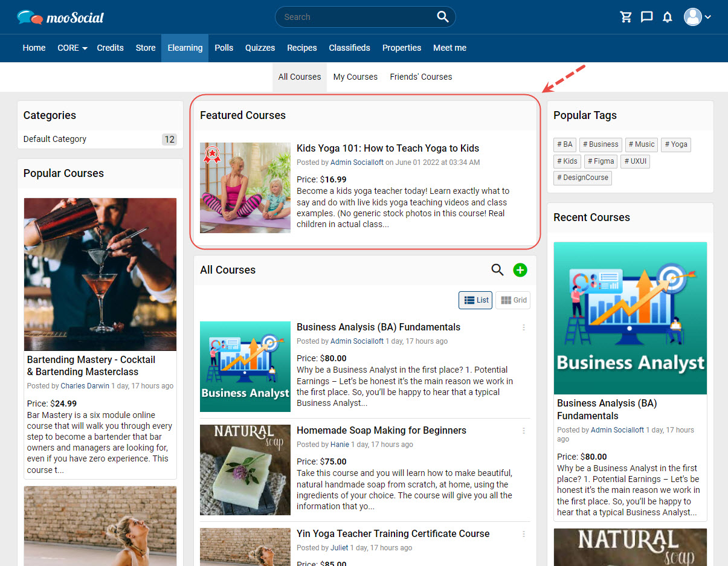Open Yin Yoga Teacher Training Certificate Course
Viewport: 728px width, 566px height.
393,533
